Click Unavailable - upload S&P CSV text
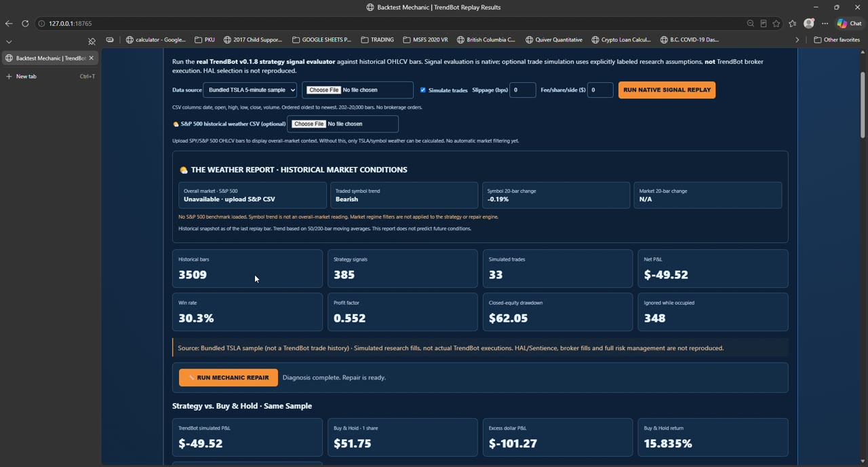Screen dimensions: 868x467 (x=229, y=199)
